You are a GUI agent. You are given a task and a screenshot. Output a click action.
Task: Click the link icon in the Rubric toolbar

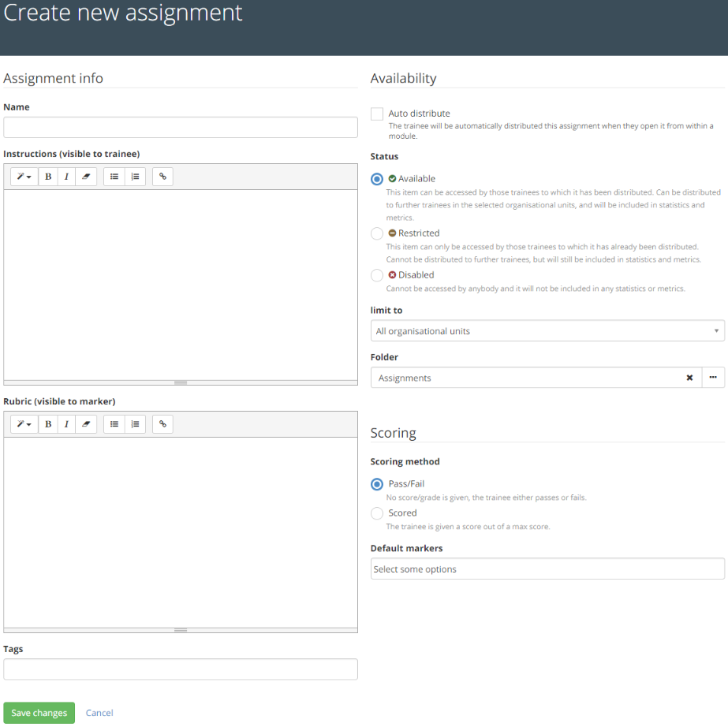pos(162,424)
